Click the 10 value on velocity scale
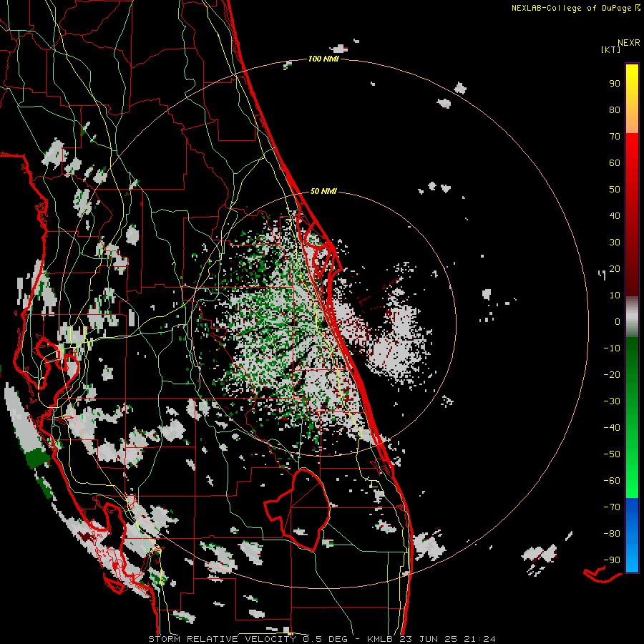 pos(615,296)
